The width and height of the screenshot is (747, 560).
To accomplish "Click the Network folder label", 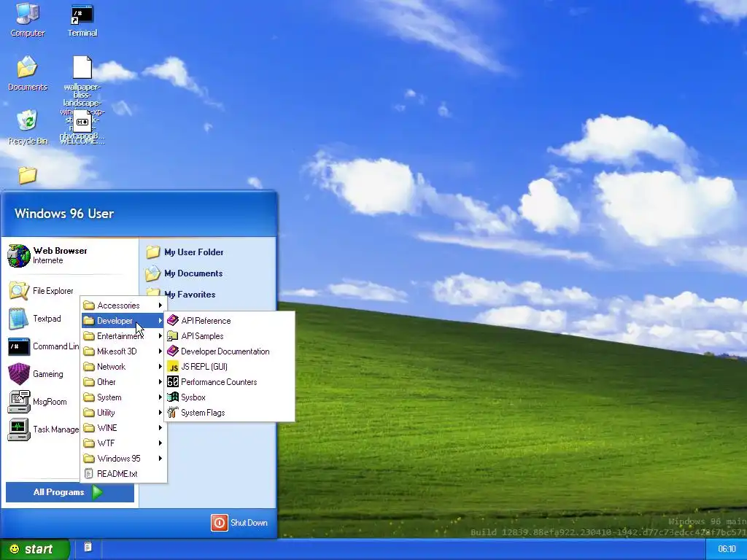I will [111, 367].
